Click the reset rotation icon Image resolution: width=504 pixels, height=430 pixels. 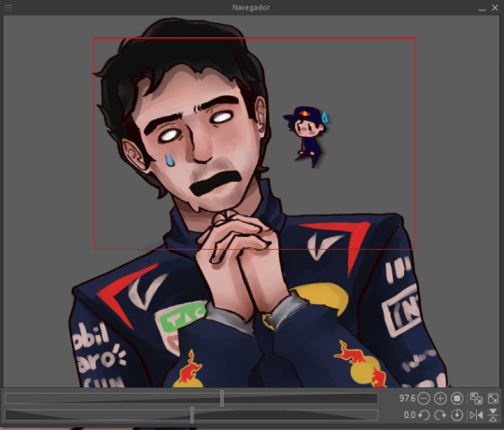click(456, 415)
